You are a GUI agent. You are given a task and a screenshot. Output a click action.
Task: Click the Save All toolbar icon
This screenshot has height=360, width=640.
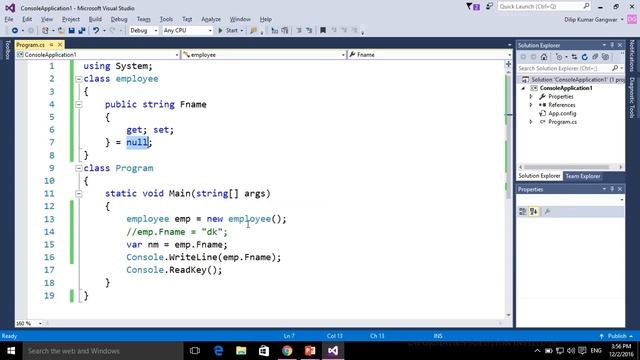[82, 31]
